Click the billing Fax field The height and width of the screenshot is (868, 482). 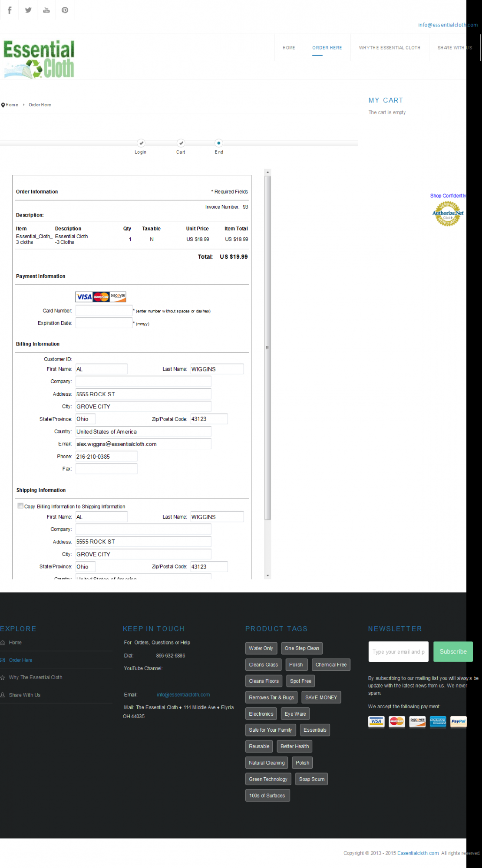pyautogui.click(x=106, y=469)
